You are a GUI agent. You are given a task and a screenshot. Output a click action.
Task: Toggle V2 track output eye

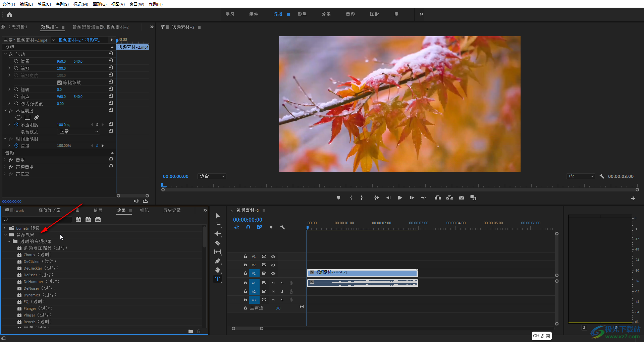pos(273,265)
